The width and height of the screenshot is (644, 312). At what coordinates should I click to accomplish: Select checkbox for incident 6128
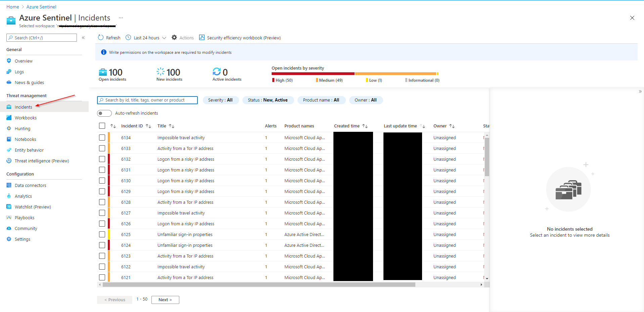pos(102,202)
